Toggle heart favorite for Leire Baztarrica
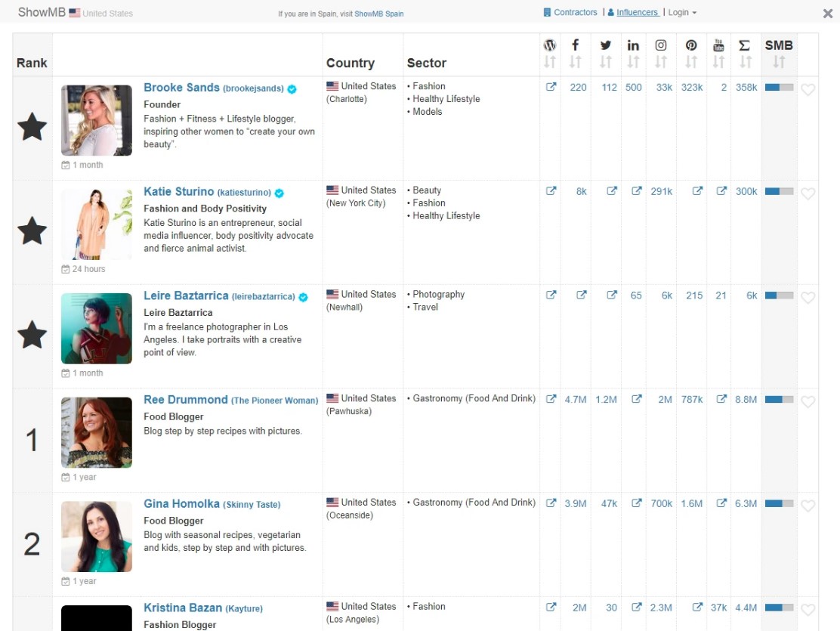The width and height of the screenshot is (840, 631). click(808, 298)
